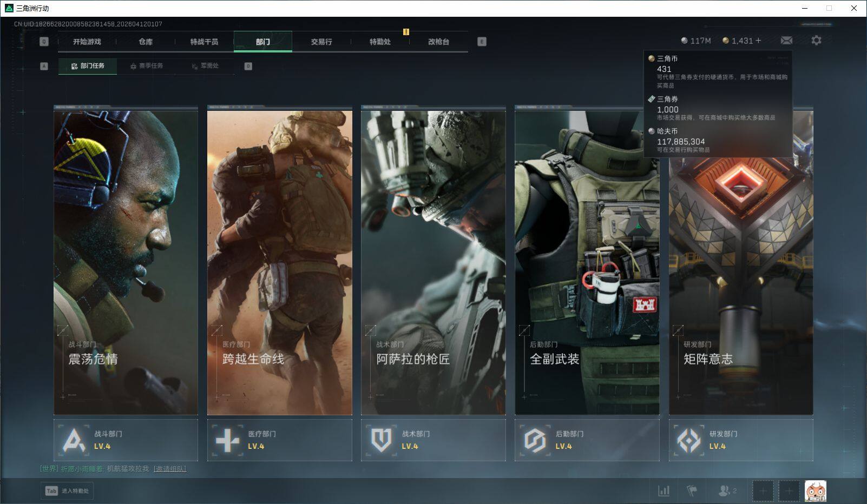Screen dimensions: 867x504
Task: Click the 医疗部门 LV.4 panel
Action: click(279, 440)
